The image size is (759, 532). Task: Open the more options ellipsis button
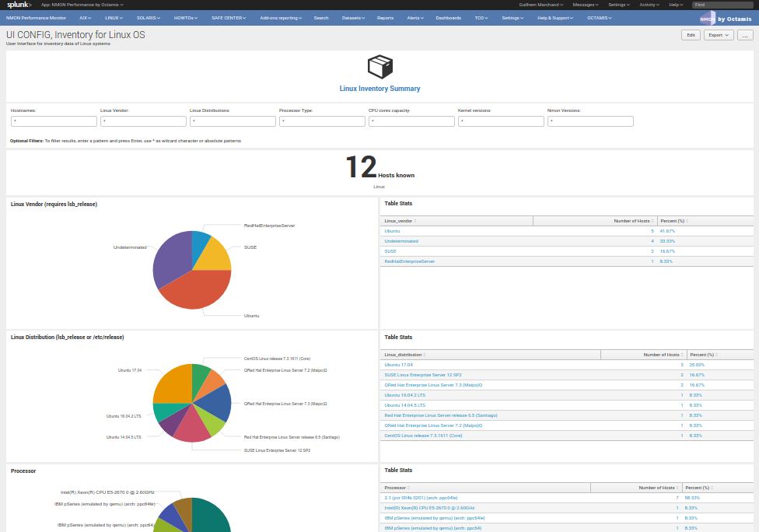click(x=744, y=35)
